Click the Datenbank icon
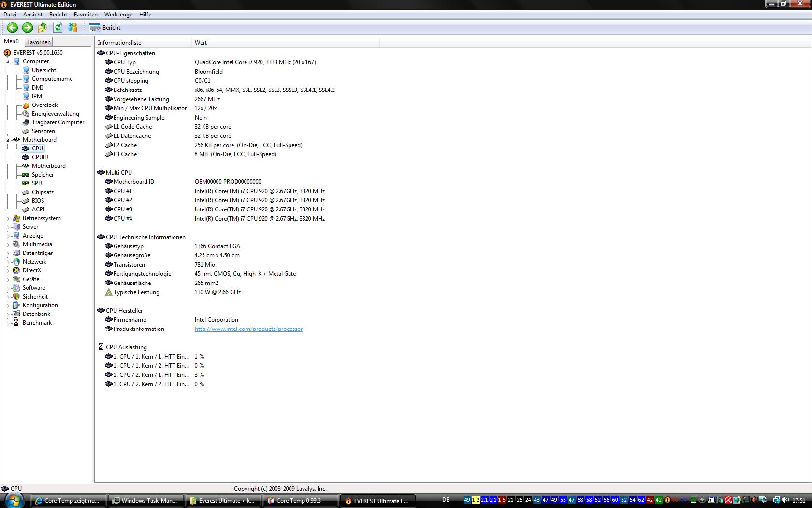Viewport: 812px width, 508px height. (x=16, y=314)
